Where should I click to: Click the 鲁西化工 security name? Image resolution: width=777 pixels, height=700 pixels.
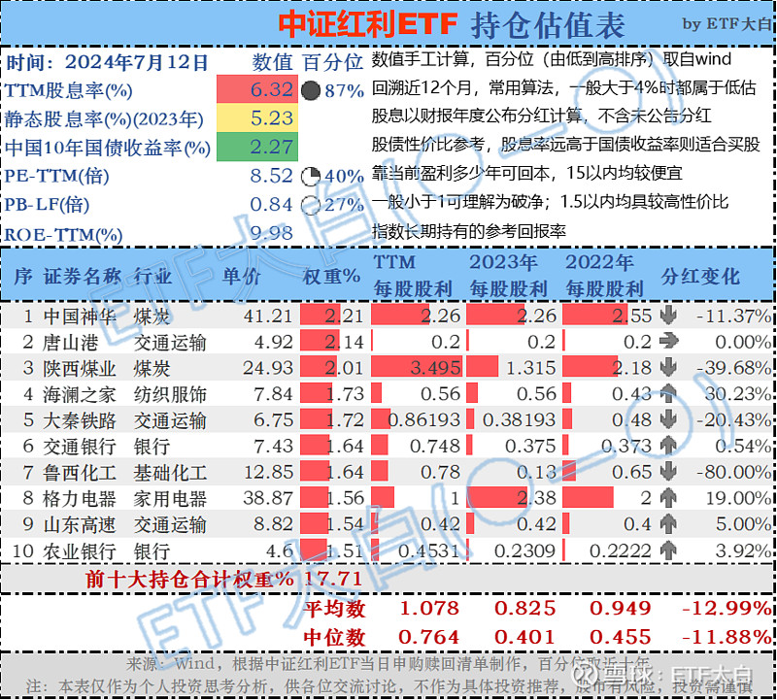[80, 472]
